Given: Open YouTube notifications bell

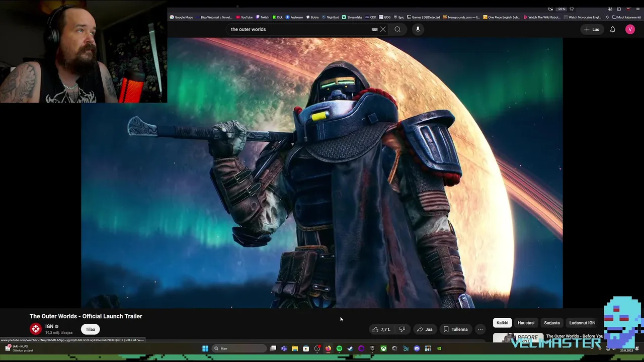Looking at the screenshot, I should [612, 29].
